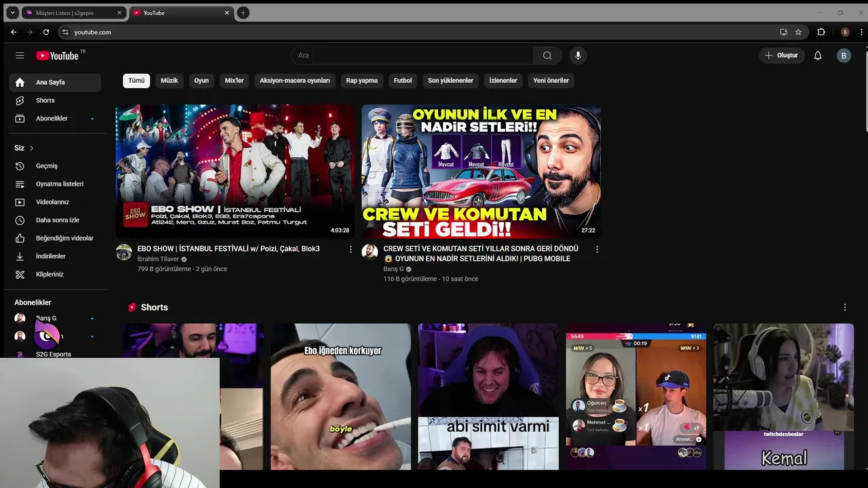Expand the Siz section chevron
This screenshot has width=868, height=488.
pos(31,148)
